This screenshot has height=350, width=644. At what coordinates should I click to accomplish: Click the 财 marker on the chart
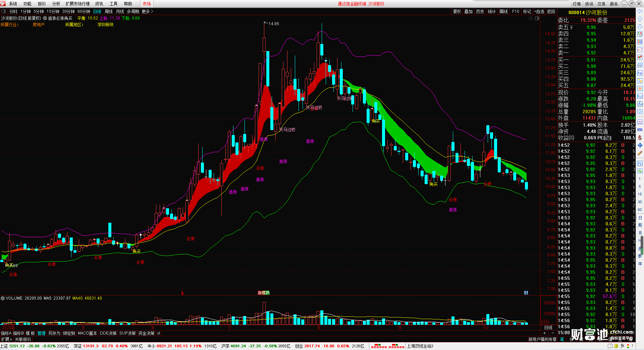pos(526,293)
